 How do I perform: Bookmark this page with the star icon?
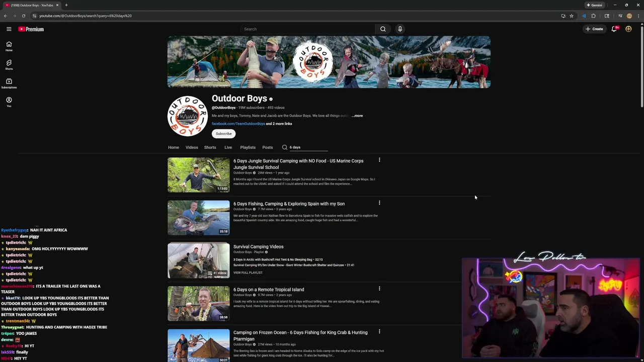coord(572,16)
